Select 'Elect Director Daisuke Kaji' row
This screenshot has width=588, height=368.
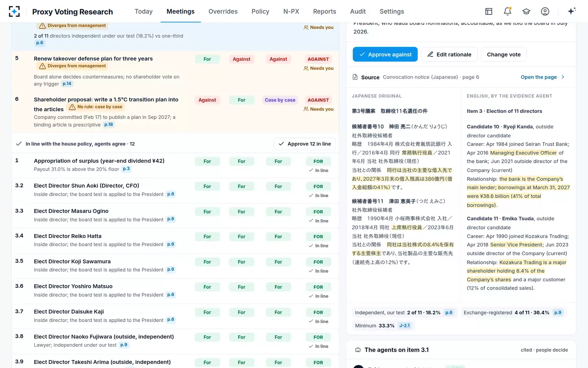coord(176,316)
